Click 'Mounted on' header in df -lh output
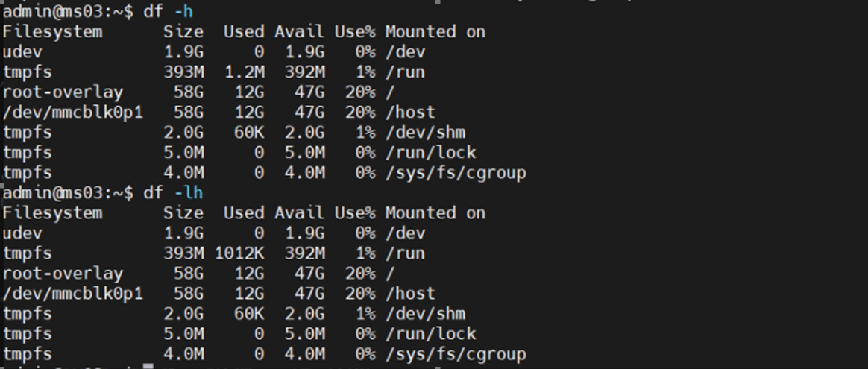This screenshot has width=868, height=369. (x=435, y=212)
